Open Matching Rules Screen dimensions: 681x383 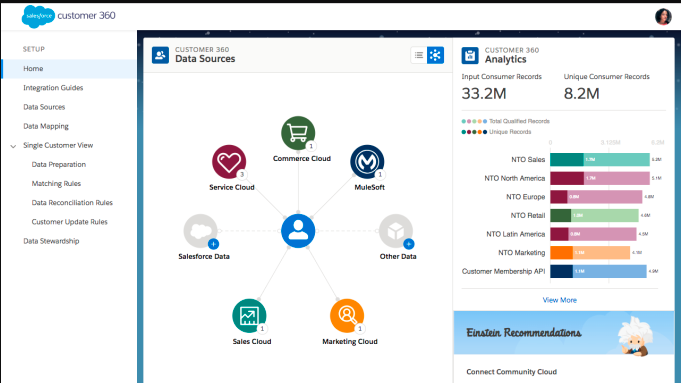[x=56, y=183]
